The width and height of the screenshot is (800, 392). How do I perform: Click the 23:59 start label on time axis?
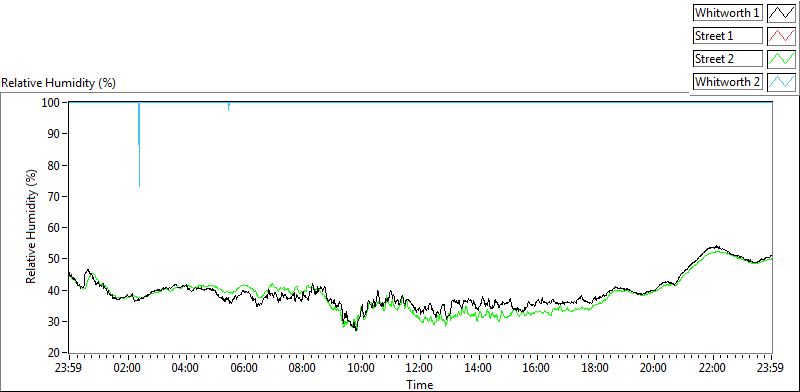coord(69,367)
